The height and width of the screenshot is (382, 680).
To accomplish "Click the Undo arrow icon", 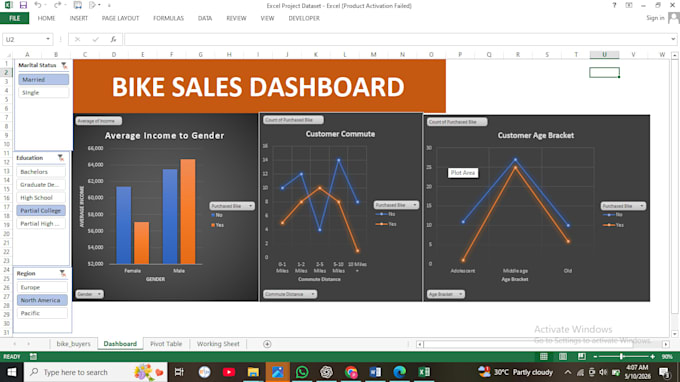I will [38, 5].
